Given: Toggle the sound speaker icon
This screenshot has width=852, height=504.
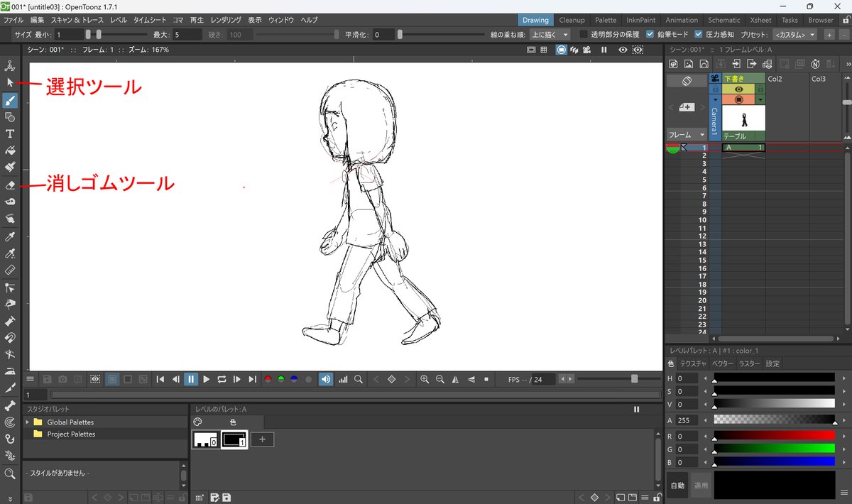Looking at the screenshot, I should (325, 380).
